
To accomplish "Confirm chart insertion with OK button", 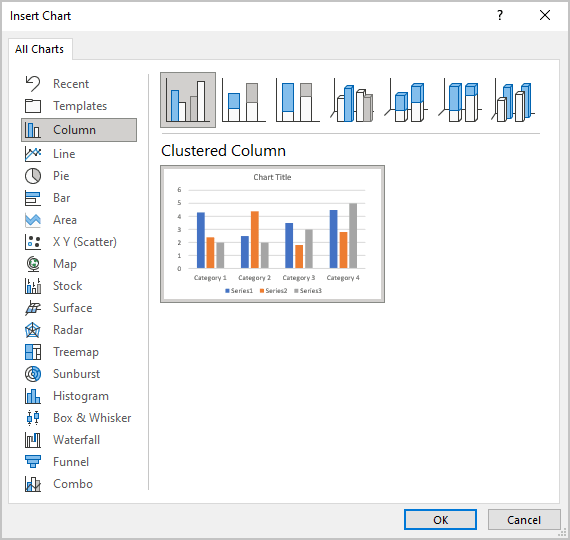I will point(440,520).
